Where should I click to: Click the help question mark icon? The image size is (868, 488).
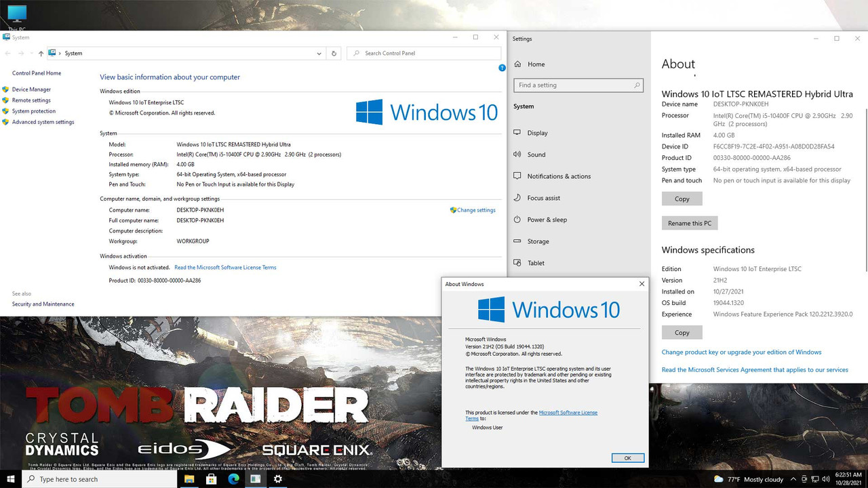[x=502, y=68]
